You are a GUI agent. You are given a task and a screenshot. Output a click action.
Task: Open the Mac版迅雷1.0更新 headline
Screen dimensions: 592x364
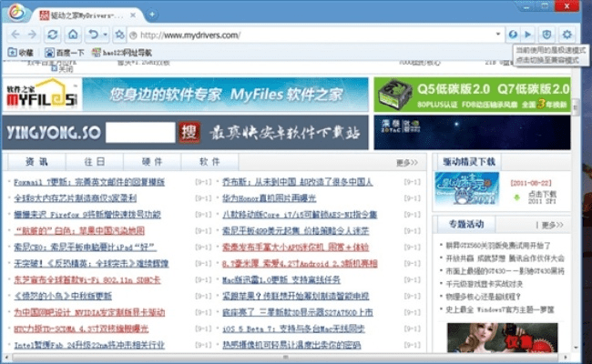pyautogui.click(x=281, y=280)
